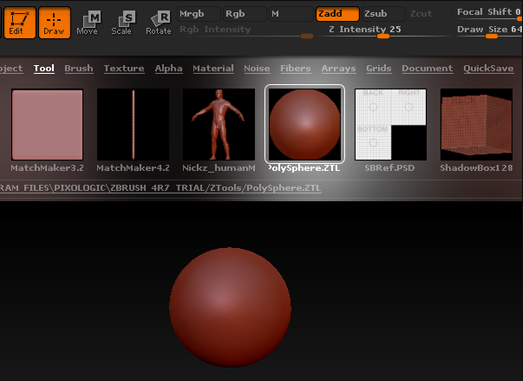Switch to the Move tool
Image resolution: width=523 pixels, height=381 pixels.
point(87,23)
